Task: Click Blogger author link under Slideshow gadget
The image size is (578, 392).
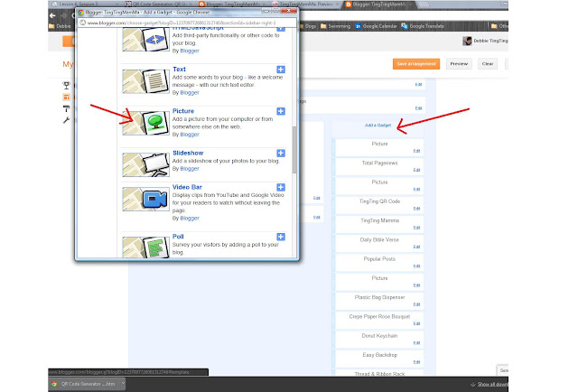Action: pyautogui.click(x=190, y=169)
